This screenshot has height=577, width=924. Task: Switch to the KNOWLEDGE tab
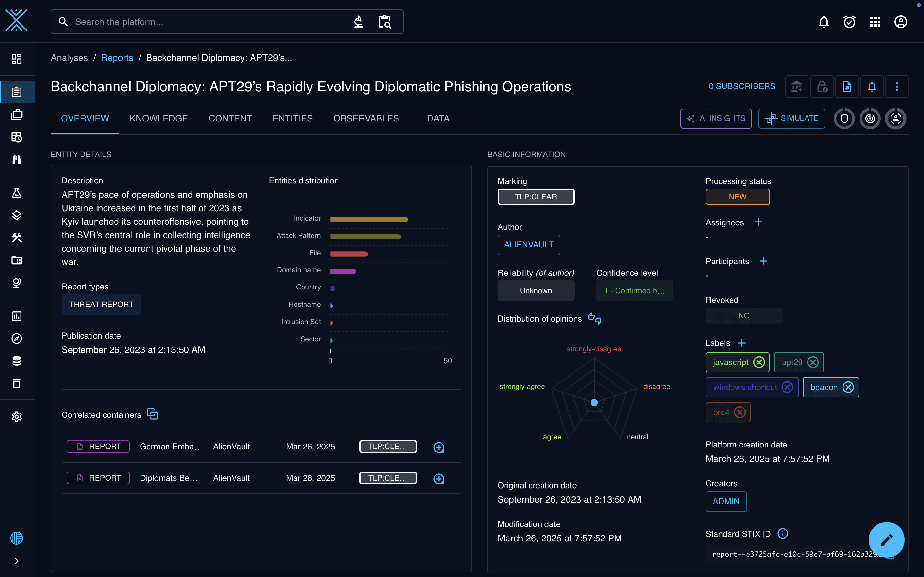click(x=158, y=118)
